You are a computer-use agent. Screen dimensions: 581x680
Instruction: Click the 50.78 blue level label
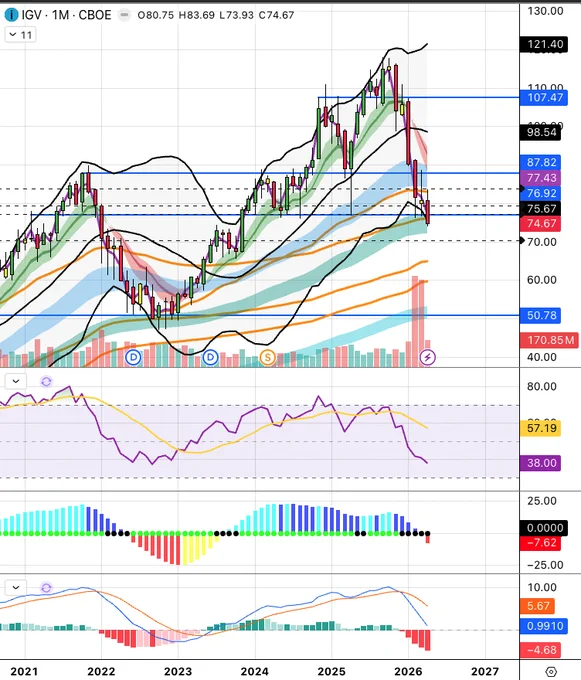coord(541,315)
